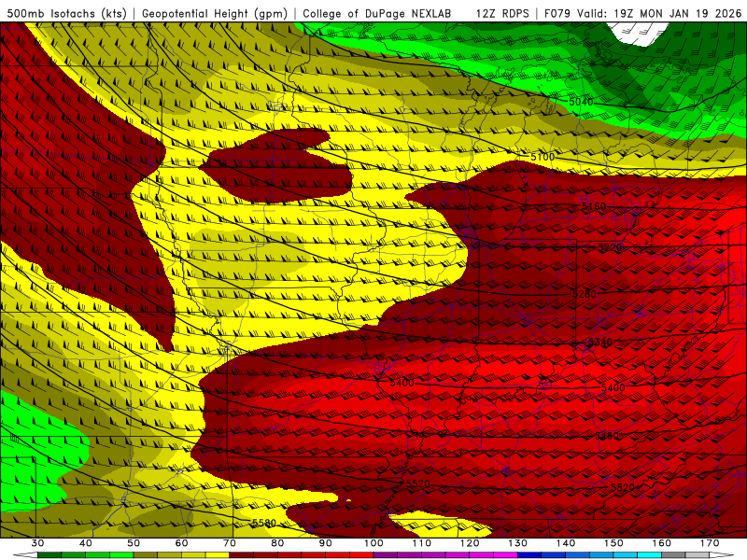
Task: Click the '500mb Isotachs (kts)' title text
Action: [x=66, y=14]
